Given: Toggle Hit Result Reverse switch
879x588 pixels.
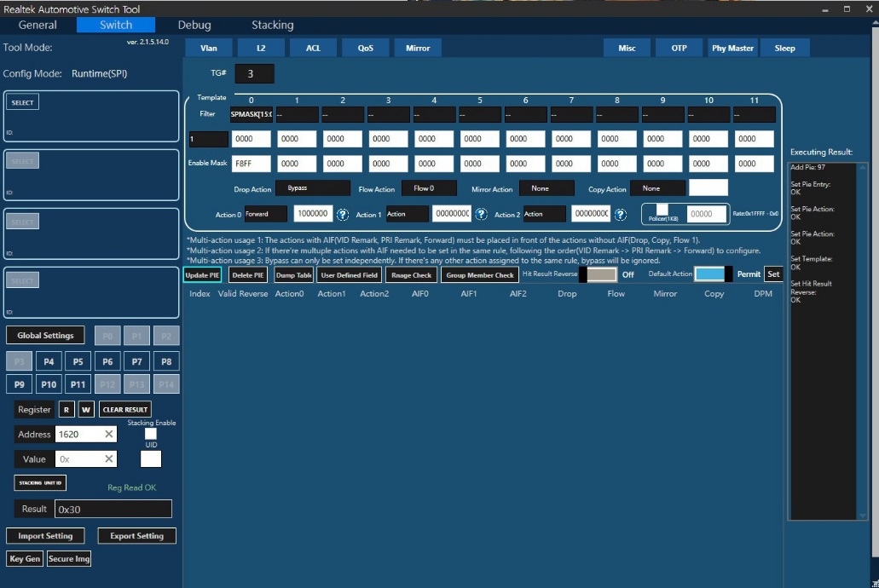Looking at the screenshot, I should 599,274.
